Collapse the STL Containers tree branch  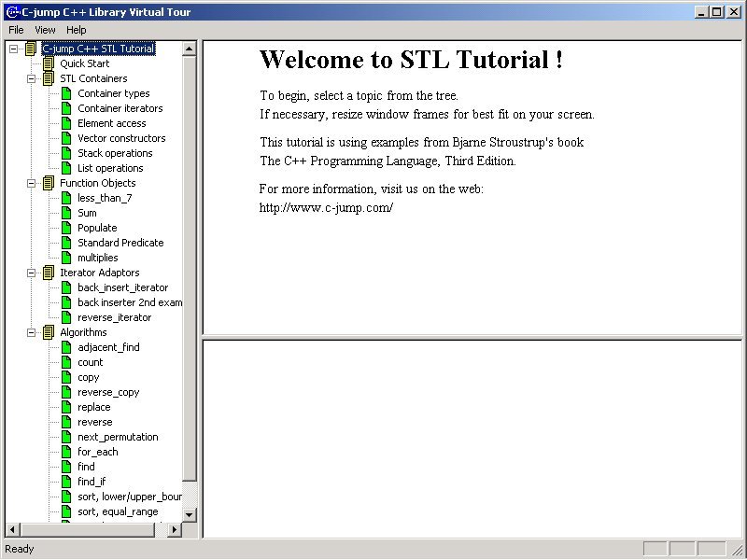pyautogui.click(x=32, y=78)
